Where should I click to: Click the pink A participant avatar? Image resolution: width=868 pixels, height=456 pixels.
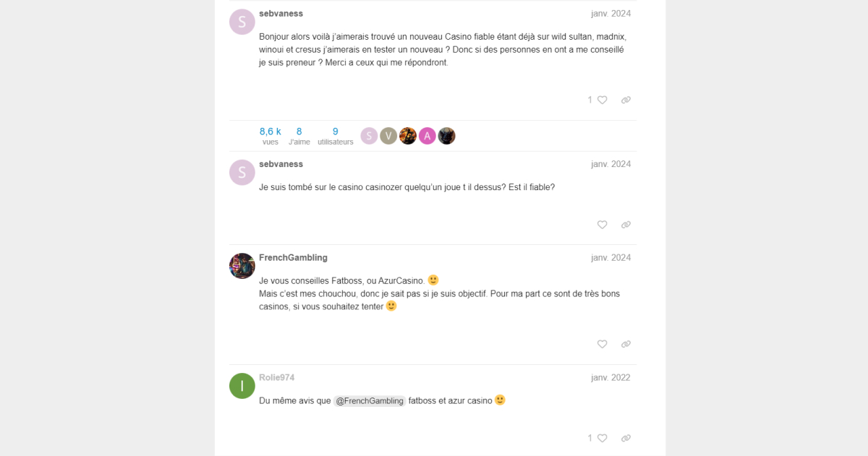pos(427,136)
